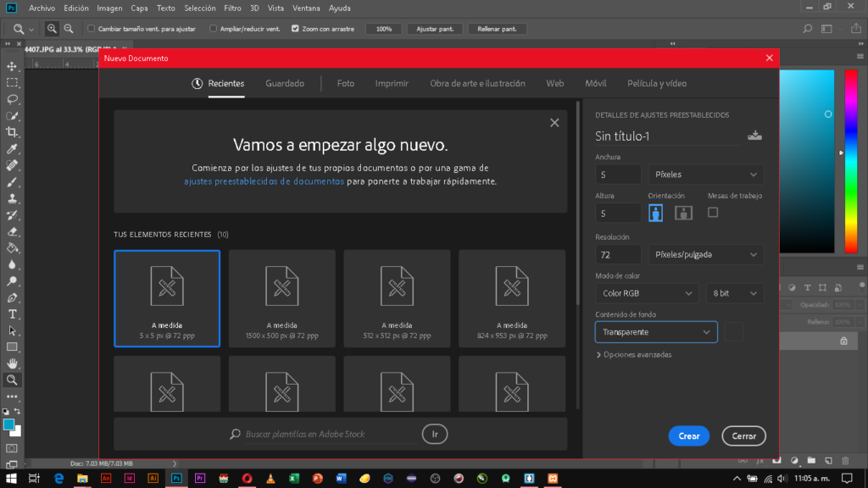
Task: Switch to the Guardado tab
Action: pos(285,84)
